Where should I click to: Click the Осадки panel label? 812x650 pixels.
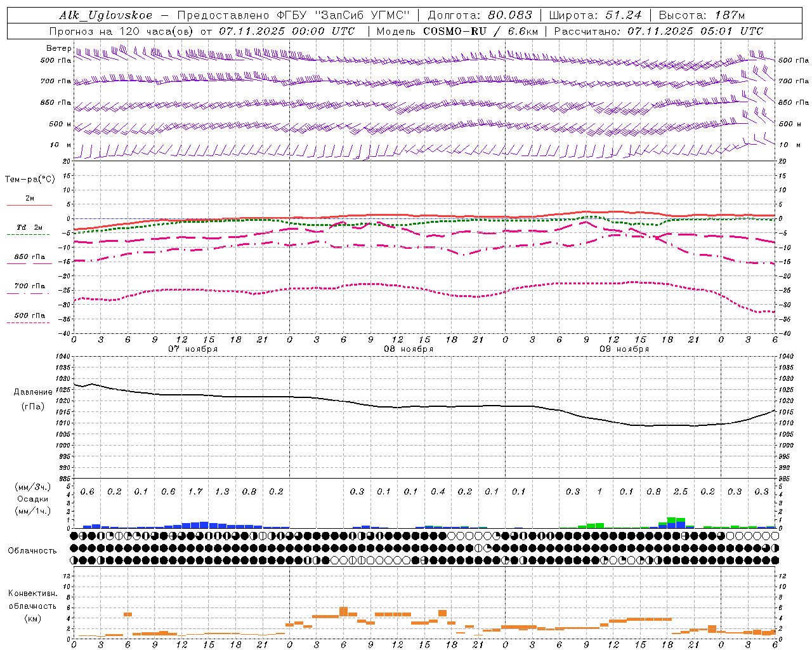pyautogui.click(x=32, y=499)
